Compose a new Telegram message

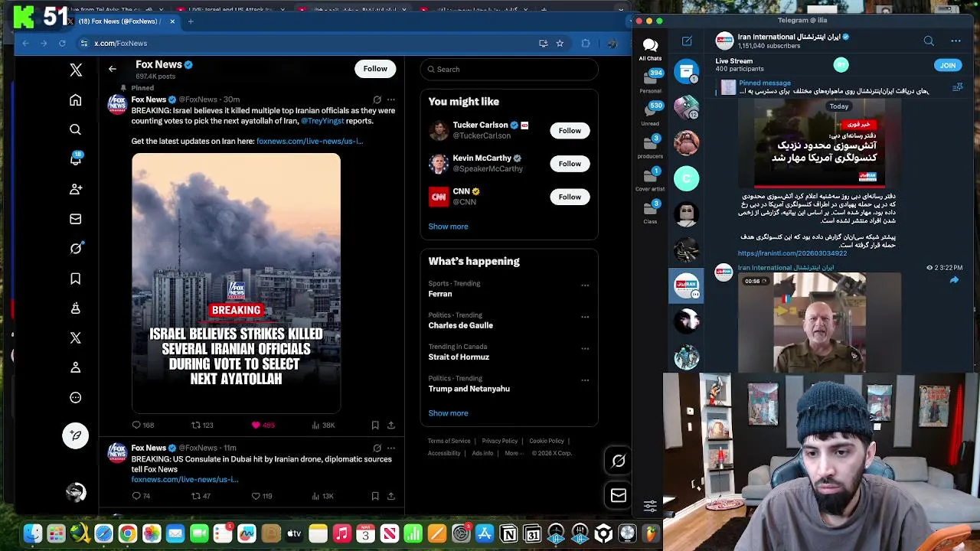pyautogui.click(x=687, y=41)
